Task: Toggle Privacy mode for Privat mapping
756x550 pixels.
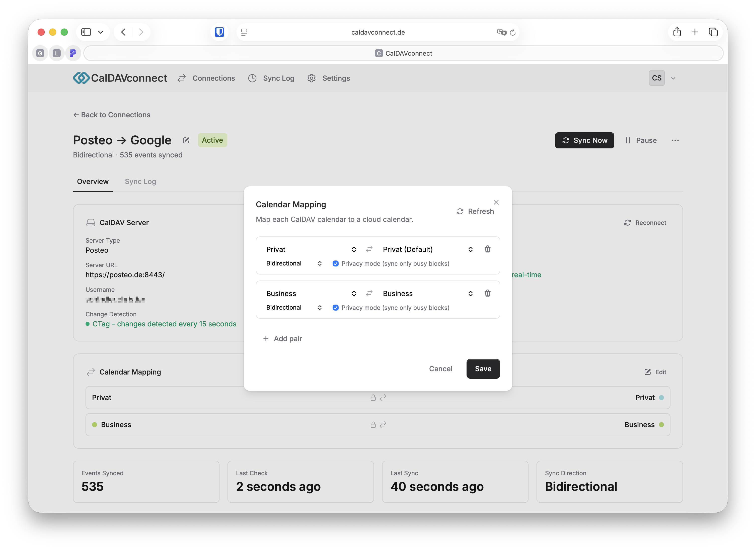Action: [336, 263]
